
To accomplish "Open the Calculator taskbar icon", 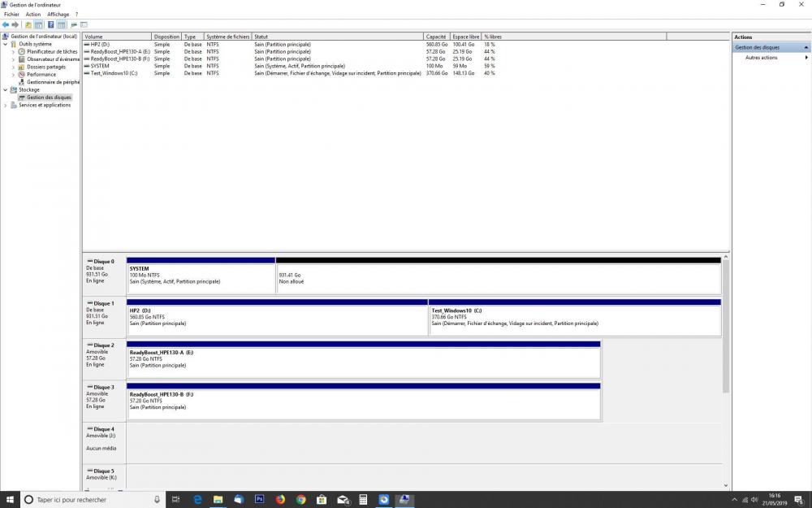I will 363,499.
